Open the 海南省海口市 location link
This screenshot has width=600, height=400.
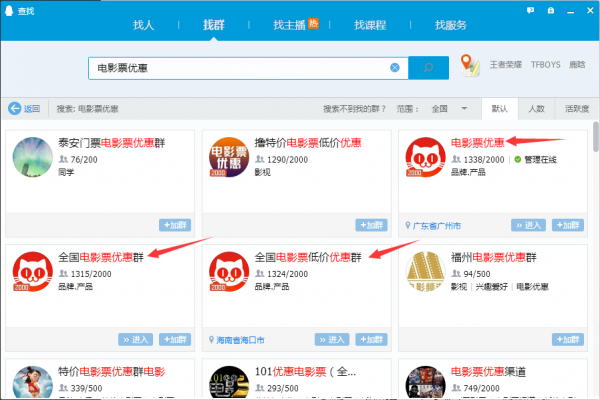[x=240, y=340]
